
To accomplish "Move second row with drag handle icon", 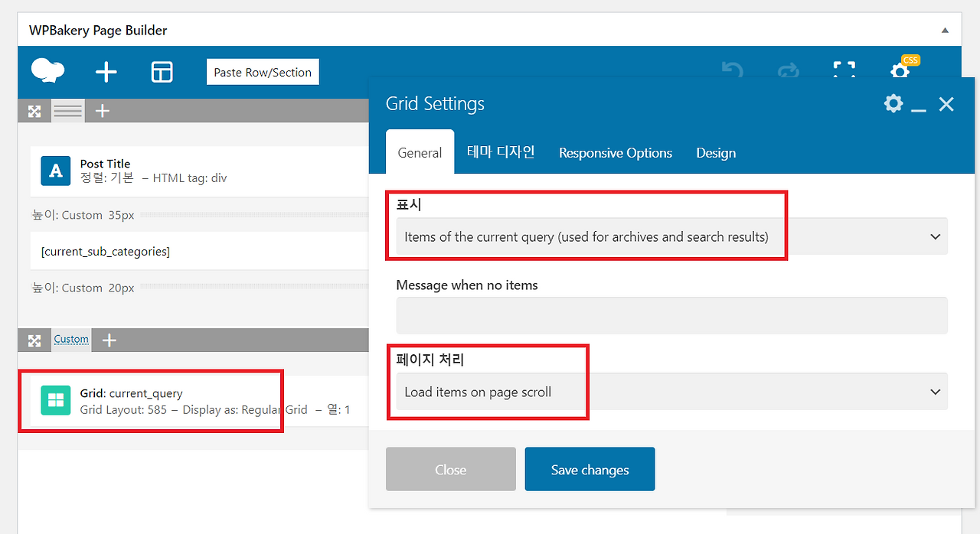I will tap(34, 340).
